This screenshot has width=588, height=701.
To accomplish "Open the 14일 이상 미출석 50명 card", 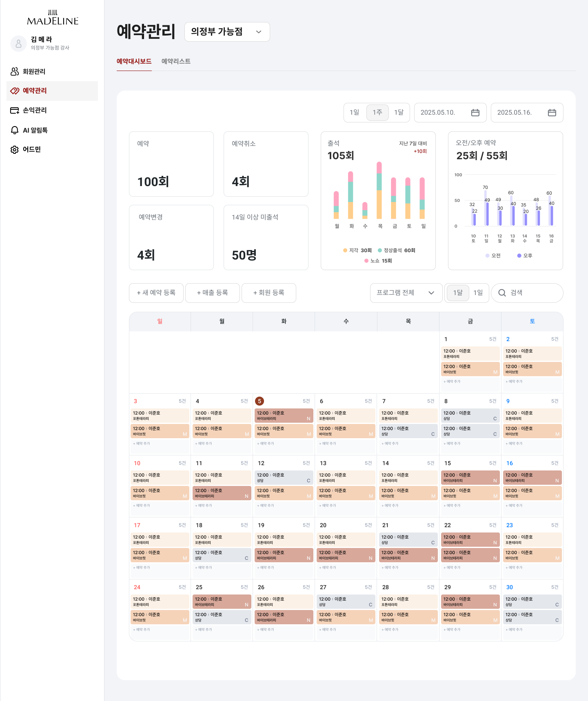I will [x=266, y=237].
